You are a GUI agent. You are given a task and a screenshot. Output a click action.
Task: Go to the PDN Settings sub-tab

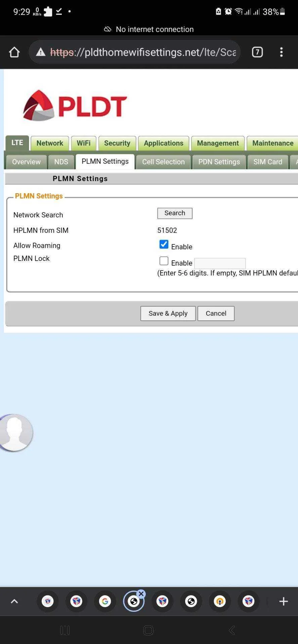pyautogui.click(x=219, y=162)
